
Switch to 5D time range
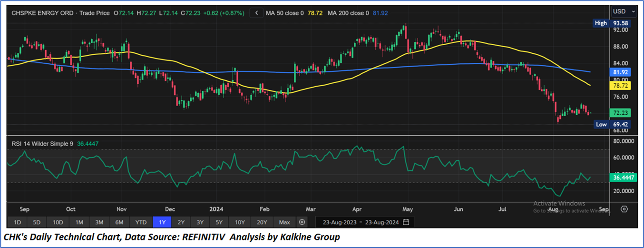tap(38, 222)
